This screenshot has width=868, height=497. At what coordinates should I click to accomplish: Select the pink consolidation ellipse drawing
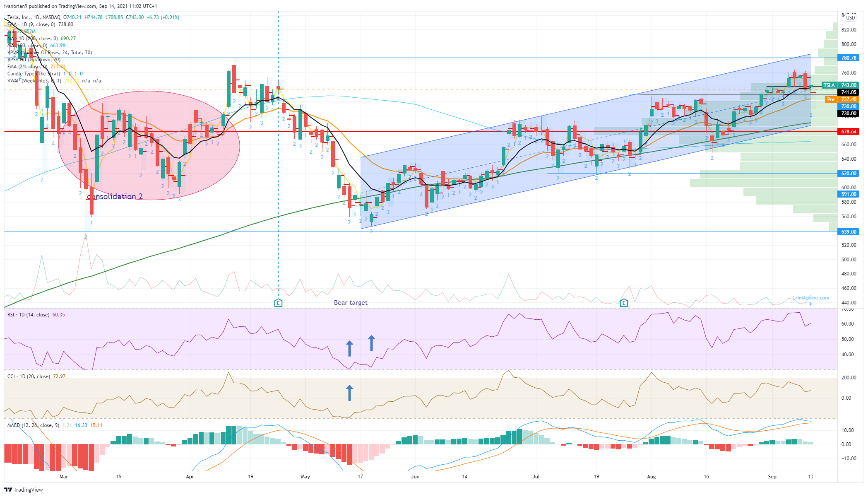pyautogui.click(x=149, y=145)
